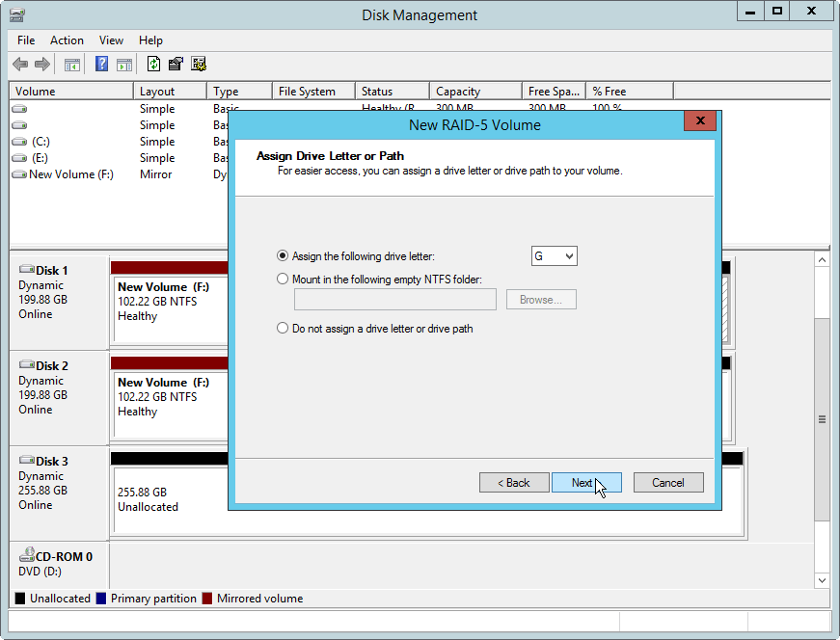
Task: Click the Disk 3 disk icon
Action: [27, 460]
